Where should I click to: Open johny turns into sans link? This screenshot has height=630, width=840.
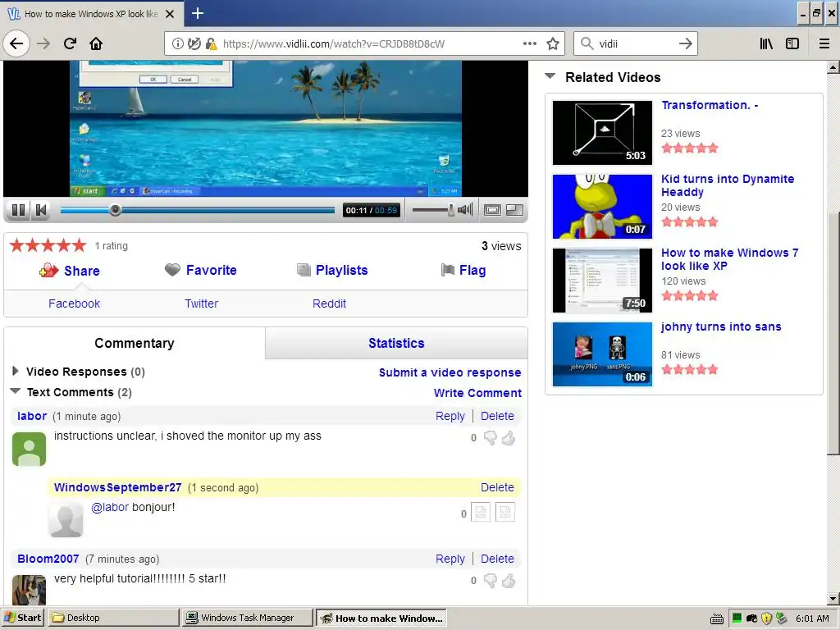721,326
